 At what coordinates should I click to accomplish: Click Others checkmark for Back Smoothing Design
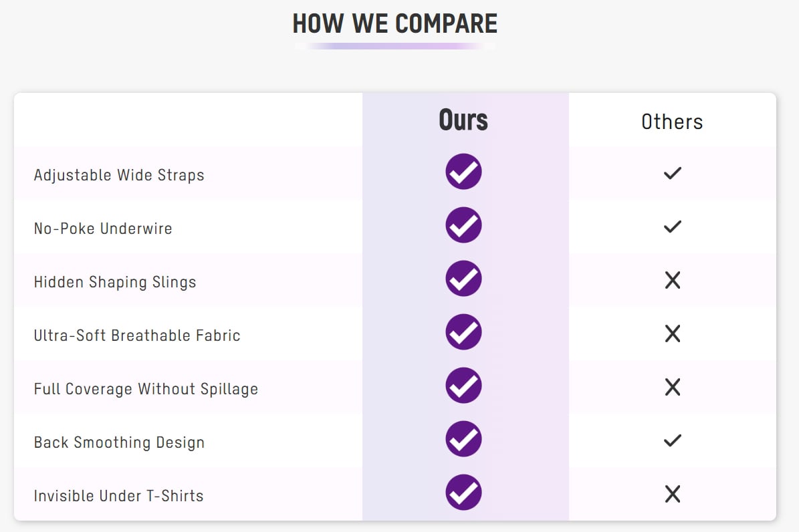coord(672,440)
